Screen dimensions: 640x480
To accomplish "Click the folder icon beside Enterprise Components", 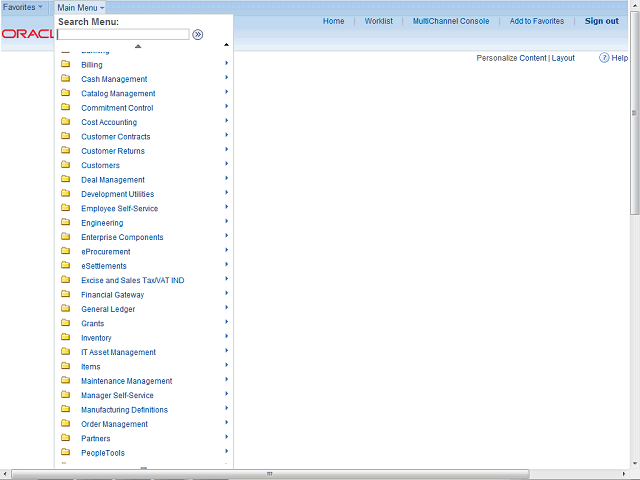I will click(65, 236).
